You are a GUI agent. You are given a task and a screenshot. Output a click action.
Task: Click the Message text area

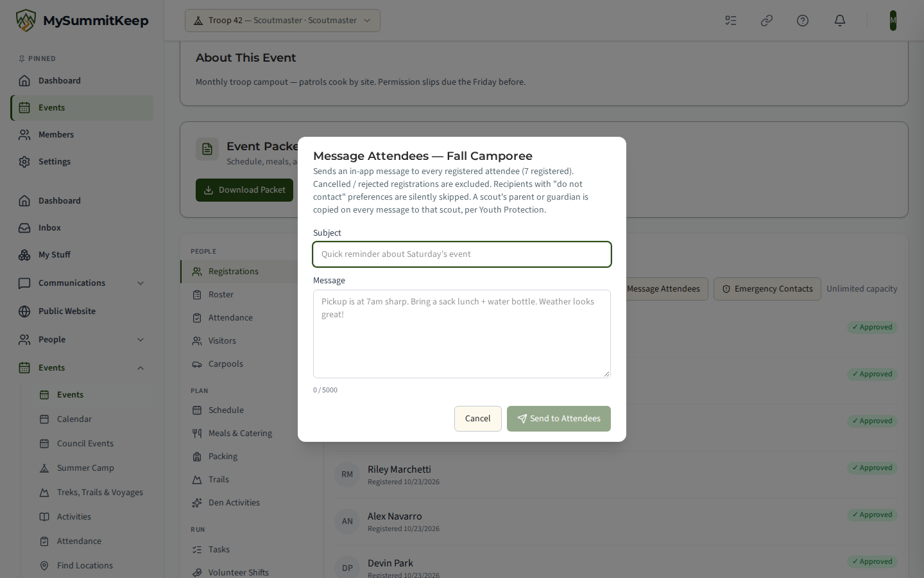pyautogui.click(x=462, y=334)
